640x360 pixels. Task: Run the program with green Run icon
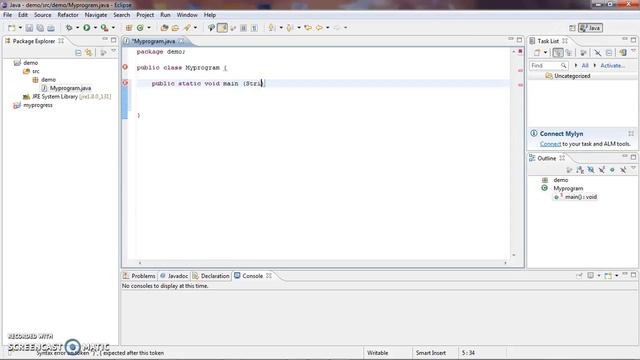tap(87, 28)
